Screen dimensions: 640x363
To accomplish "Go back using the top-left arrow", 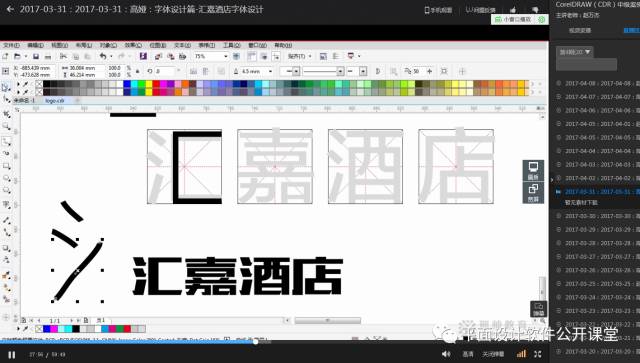I will (10, 9).
